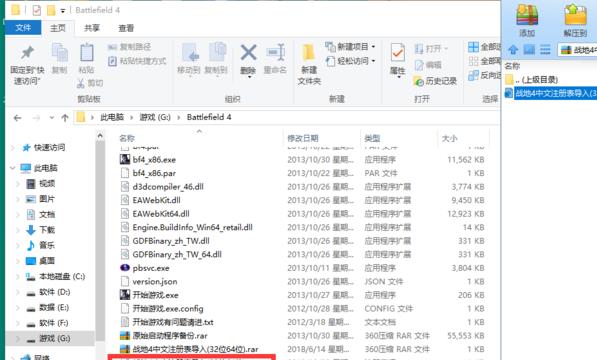The image size is (597, 360).
Task: Create a New folder
Action: pyautogui.click(x=309, y=64)
